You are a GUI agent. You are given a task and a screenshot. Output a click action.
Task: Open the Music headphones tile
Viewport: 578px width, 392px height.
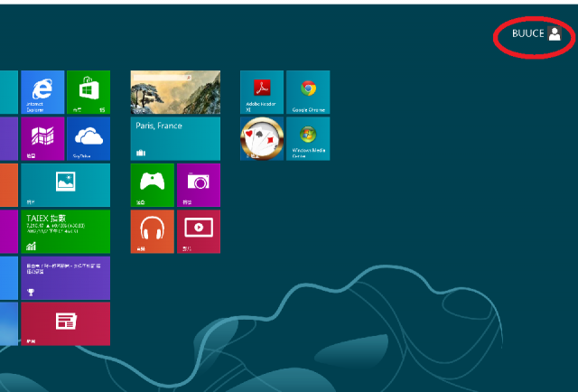pyautogui.click(x=153, y=231)
